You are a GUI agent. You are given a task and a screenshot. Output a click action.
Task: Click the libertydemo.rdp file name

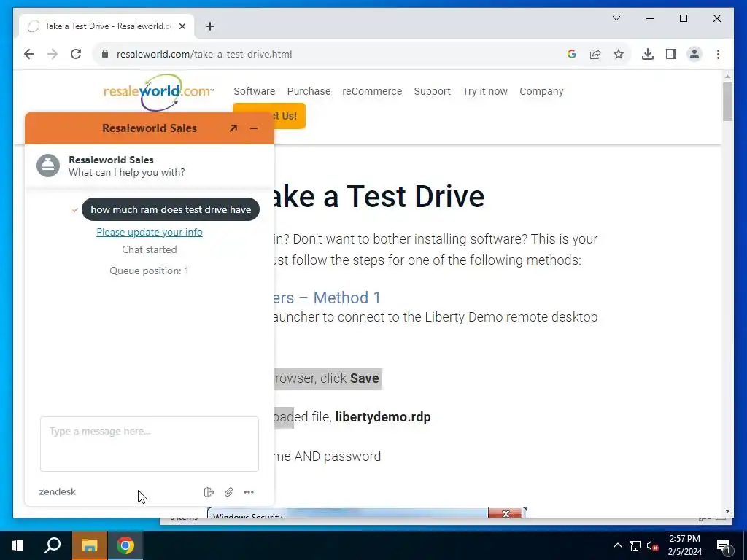[383, 416]
